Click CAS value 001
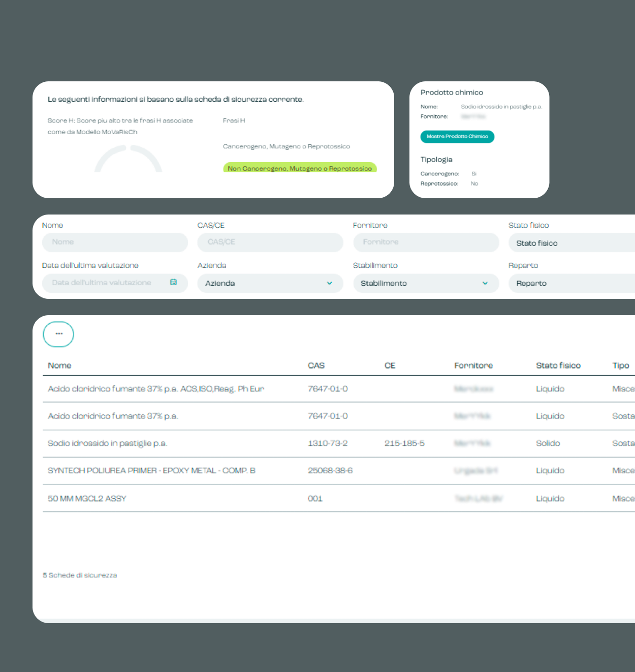This screenshot has width=635, height=672. coord(315,499)
